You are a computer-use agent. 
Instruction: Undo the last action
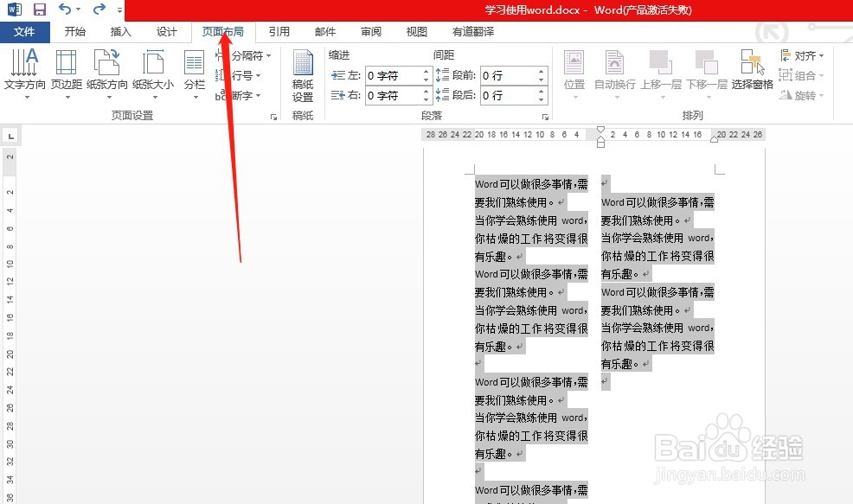click(x=63, y=9)
